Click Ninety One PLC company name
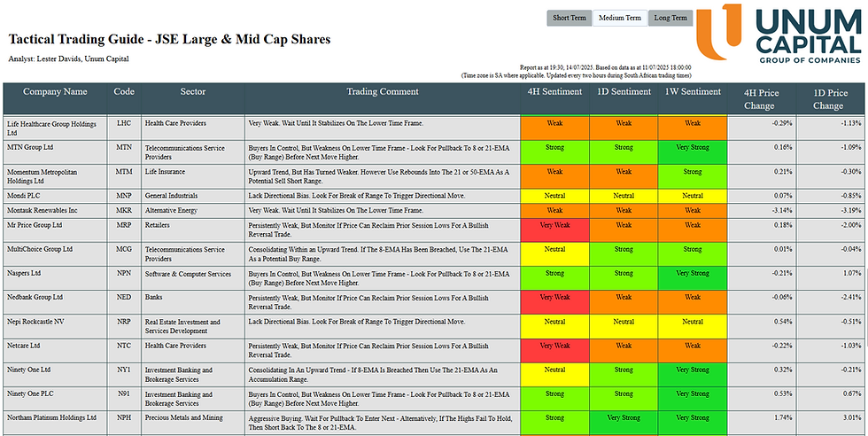Image resolution: width=868 pixels, height=436 pixels. [x=30, y=393]
